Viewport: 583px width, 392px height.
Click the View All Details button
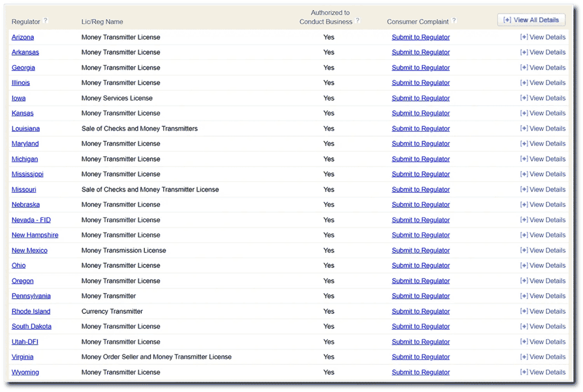coord(531,20)
